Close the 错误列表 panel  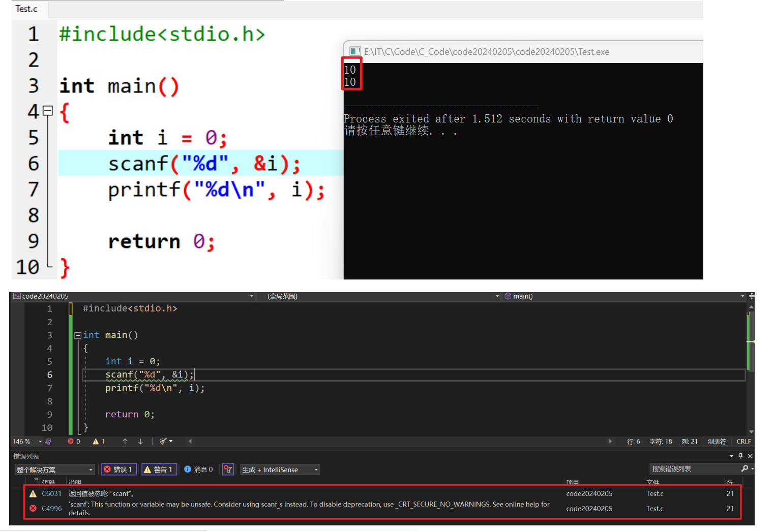tap(750, 456)
